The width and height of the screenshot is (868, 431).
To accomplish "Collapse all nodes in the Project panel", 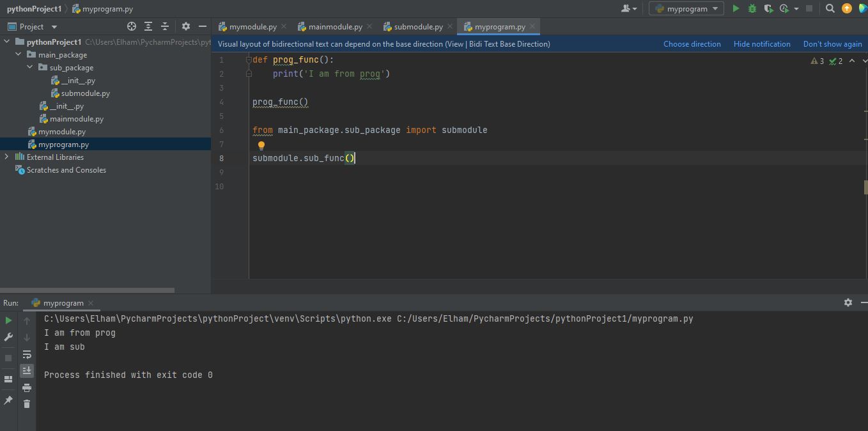I will pyautogui.click(x=165, y=26).
